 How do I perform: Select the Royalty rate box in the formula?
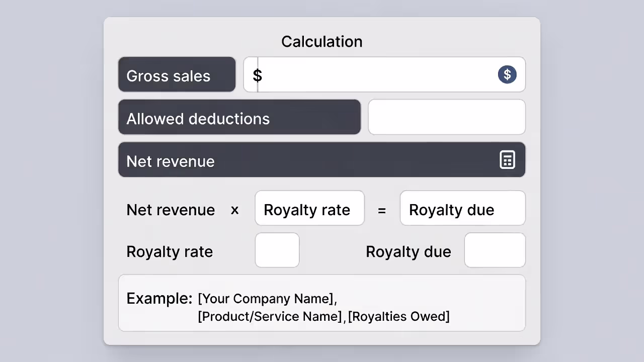click(309, 208)
